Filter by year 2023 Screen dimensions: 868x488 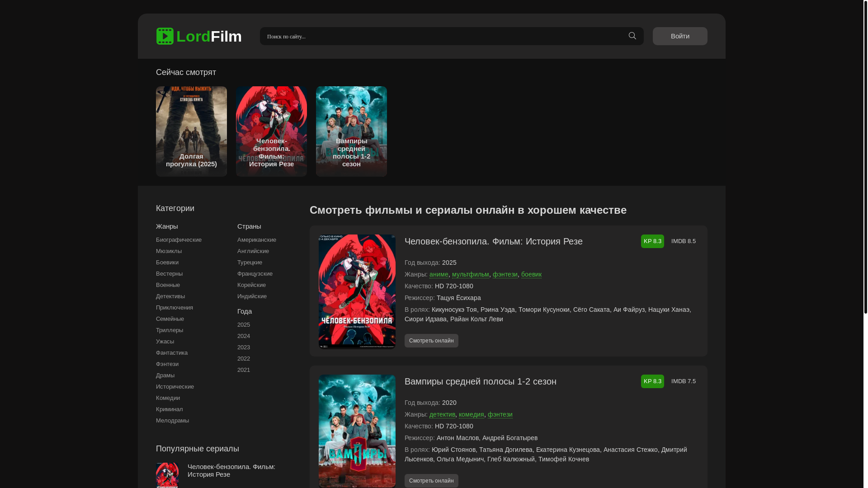244,347
